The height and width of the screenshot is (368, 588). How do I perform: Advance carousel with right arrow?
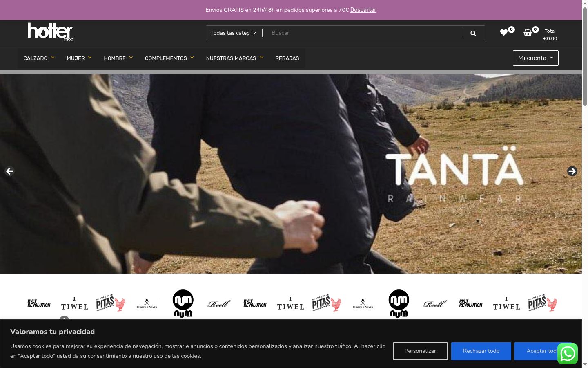pos(572,171)
